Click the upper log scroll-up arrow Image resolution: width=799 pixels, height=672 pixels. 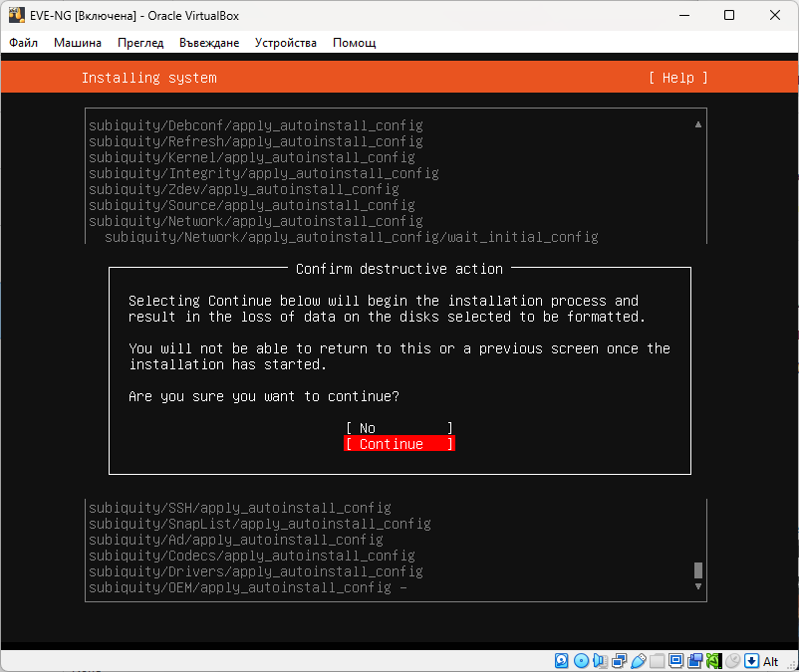[x=698, y=124]
